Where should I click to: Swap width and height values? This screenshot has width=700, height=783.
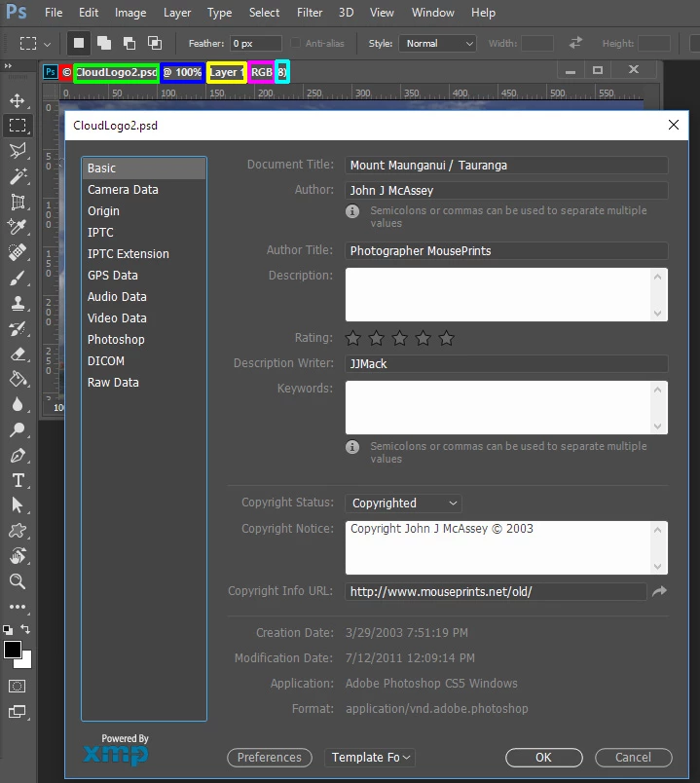[575, 43]
